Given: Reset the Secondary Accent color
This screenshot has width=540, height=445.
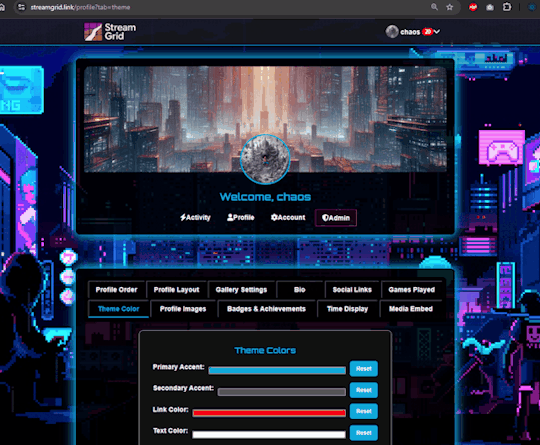Looking at the screenshot, I should tap(364, 390).
